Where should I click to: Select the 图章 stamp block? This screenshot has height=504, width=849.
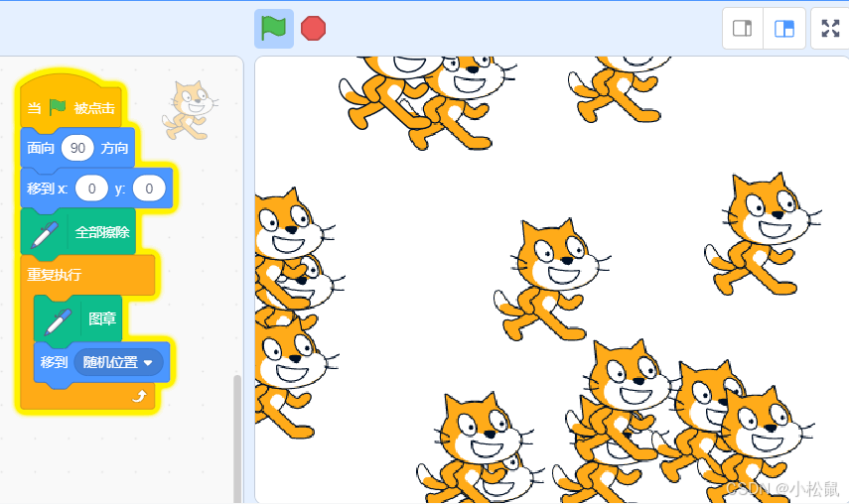click(x=77, y=318)
